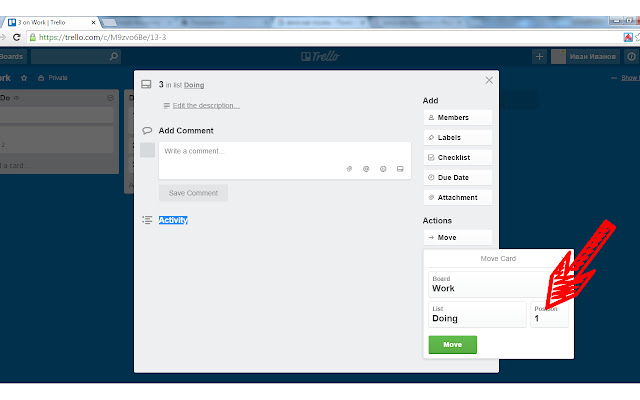This screenshot has width=640, height=400.
Task: Click the speech bubble icon beside Add Comment
Action: click(147, 131)
